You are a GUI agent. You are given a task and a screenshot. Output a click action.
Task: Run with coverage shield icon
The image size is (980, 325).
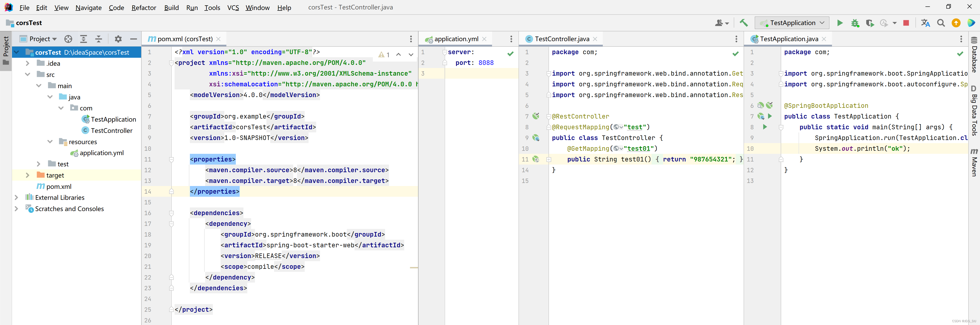click(870, 23)
